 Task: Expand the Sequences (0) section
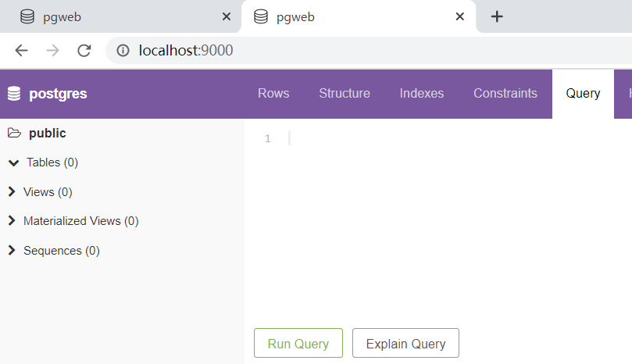12,251
